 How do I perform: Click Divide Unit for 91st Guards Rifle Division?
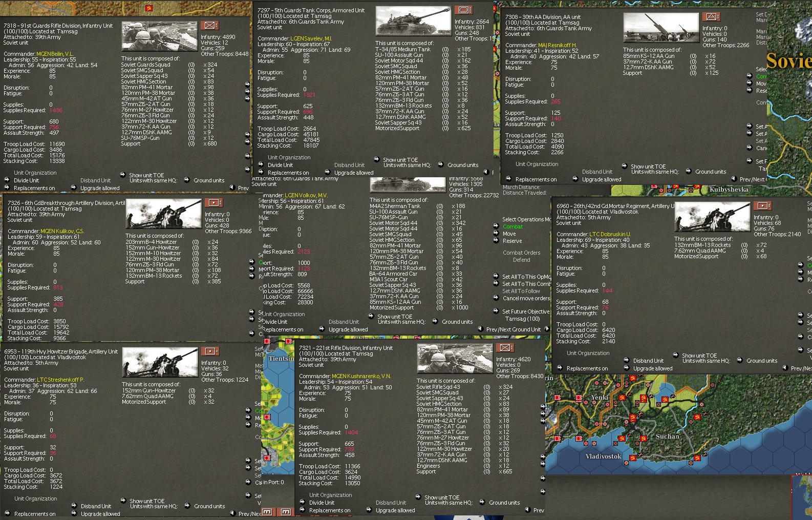click(x=26, y=180)
